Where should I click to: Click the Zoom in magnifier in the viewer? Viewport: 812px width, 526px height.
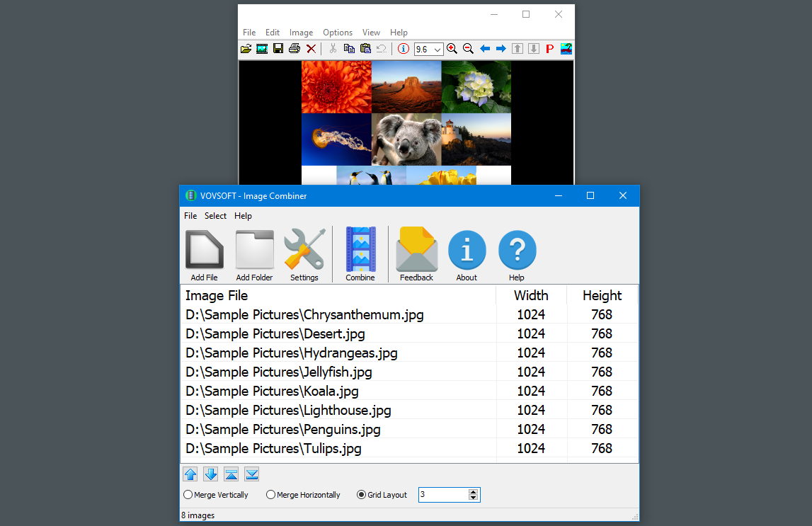click(x=452, y=49)
